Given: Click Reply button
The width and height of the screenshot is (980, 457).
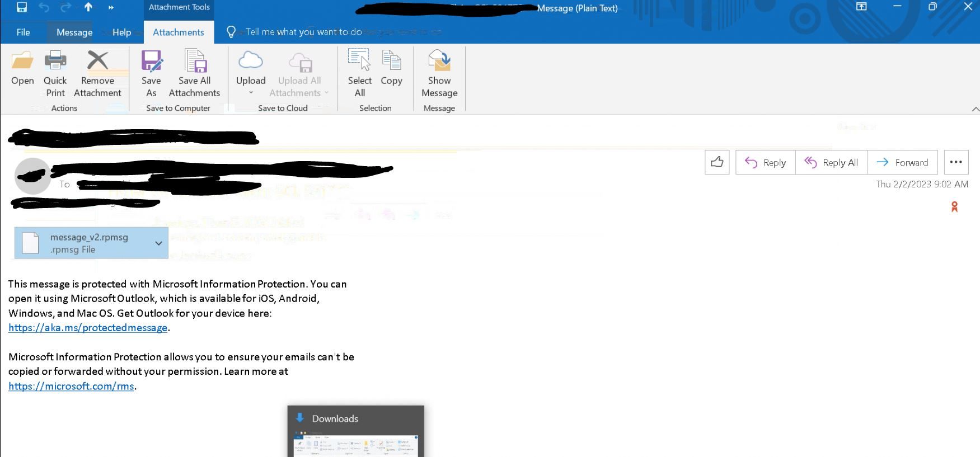Looking at the screenshot, I should tap(765, 162).
